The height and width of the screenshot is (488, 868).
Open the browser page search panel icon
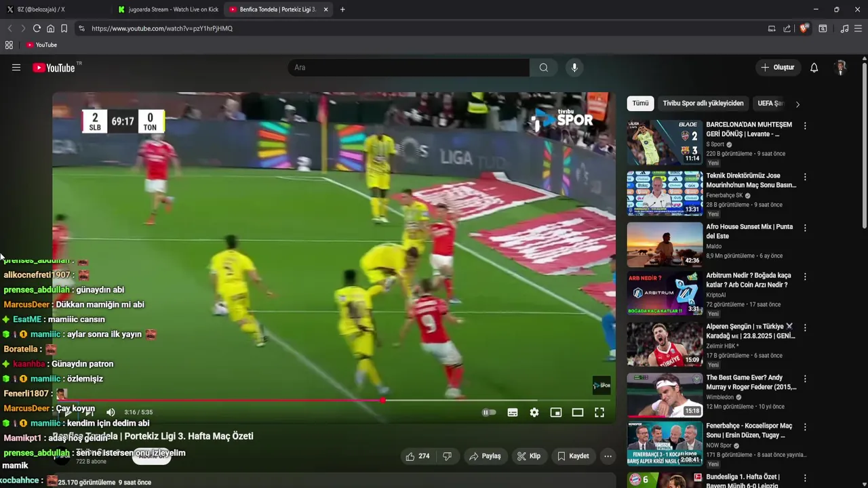coord(823,28)
